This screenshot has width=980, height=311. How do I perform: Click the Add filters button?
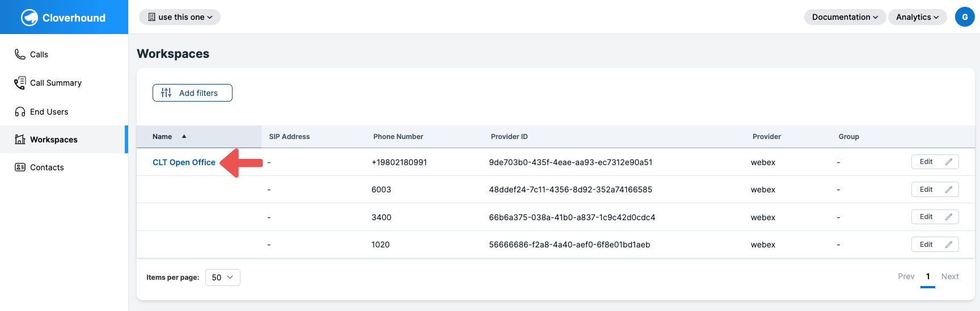point(192,93)
